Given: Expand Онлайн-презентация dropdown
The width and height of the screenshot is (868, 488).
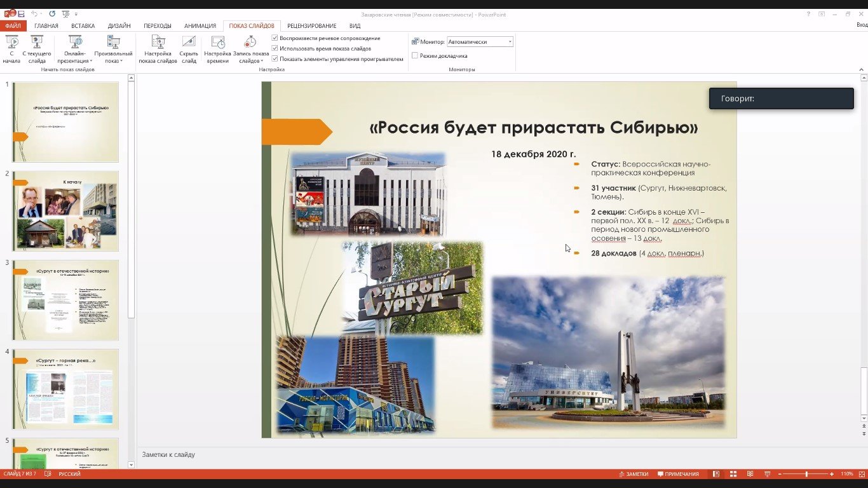Looking at the screenshot, I should (91, 62).
